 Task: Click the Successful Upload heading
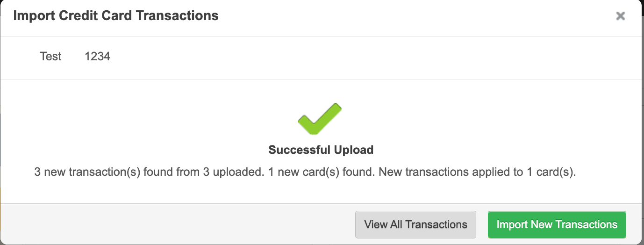click(321, 150)
